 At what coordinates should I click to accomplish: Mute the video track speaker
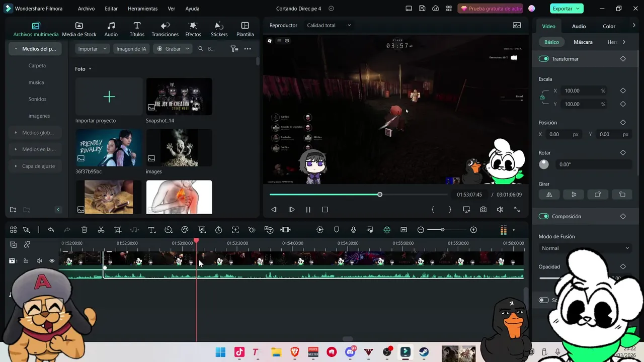(39, 261)
